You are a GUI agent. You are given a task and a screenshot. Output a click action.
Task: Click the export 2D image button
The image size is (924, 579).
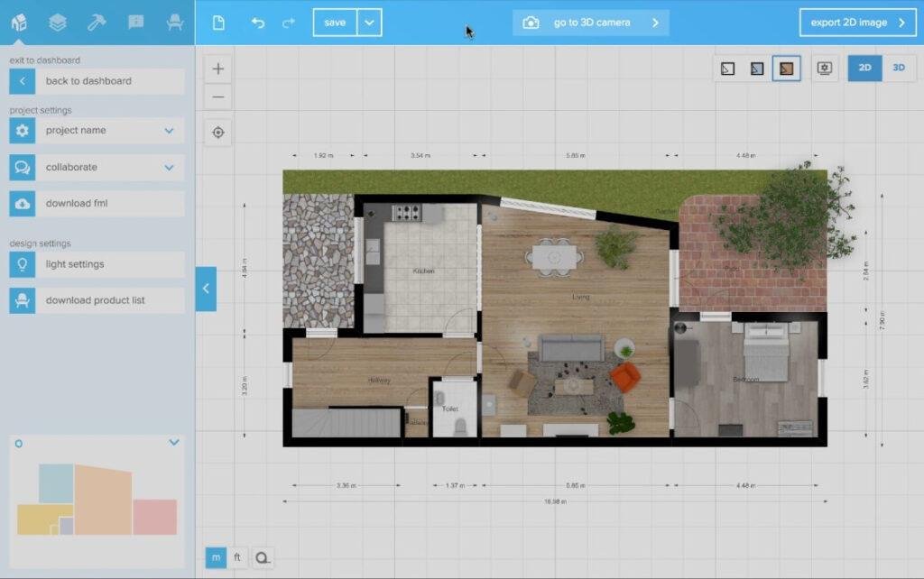[856, 22]
